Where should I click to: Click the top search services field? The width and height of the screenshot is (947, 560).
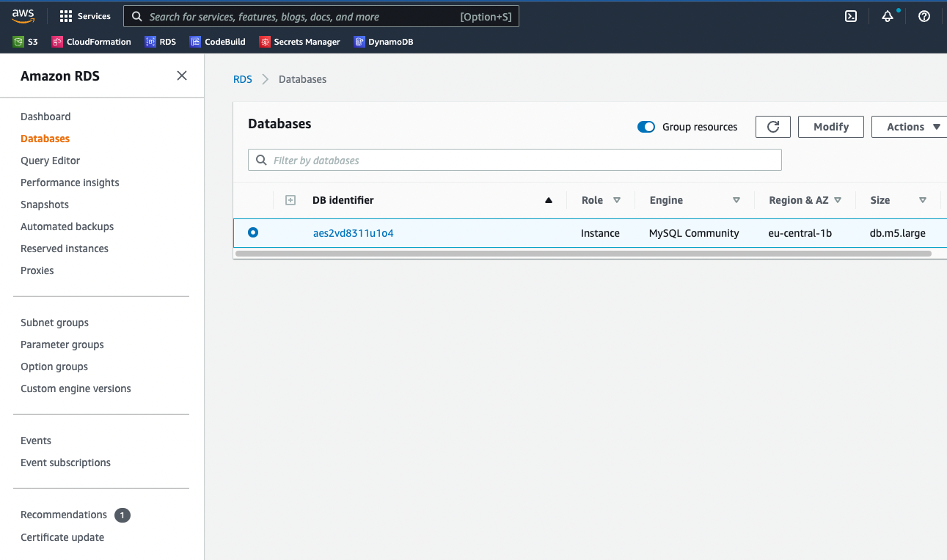[x=321, y=16]
